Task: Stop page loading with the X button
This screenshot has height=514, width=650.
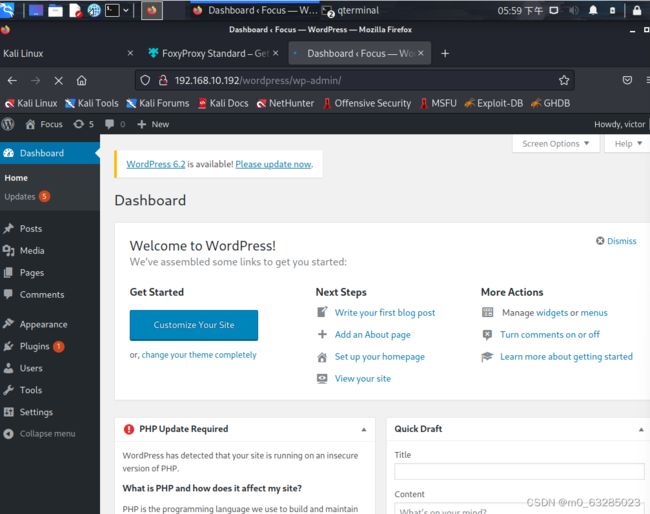Action: coord(58,80)
